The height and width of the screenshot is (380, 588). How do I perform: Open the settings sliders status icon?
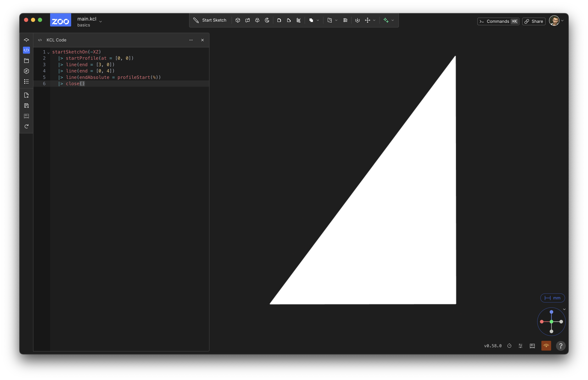pos(521,346)
